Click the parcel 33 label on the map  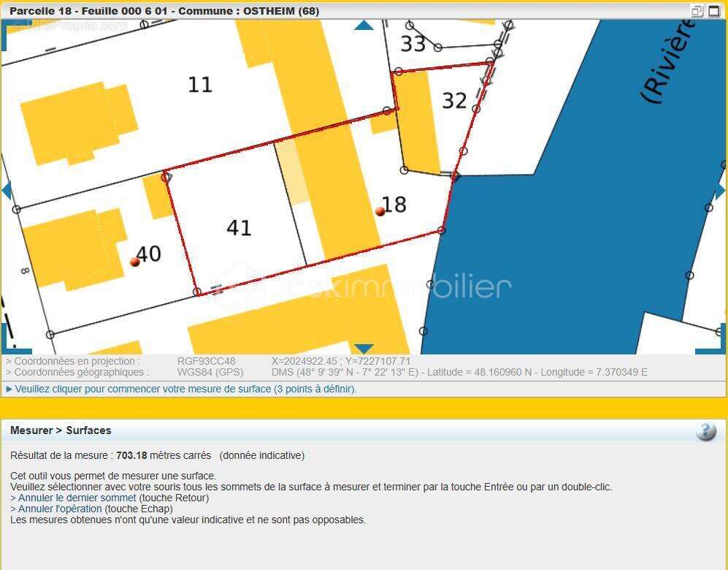point(413,44)
